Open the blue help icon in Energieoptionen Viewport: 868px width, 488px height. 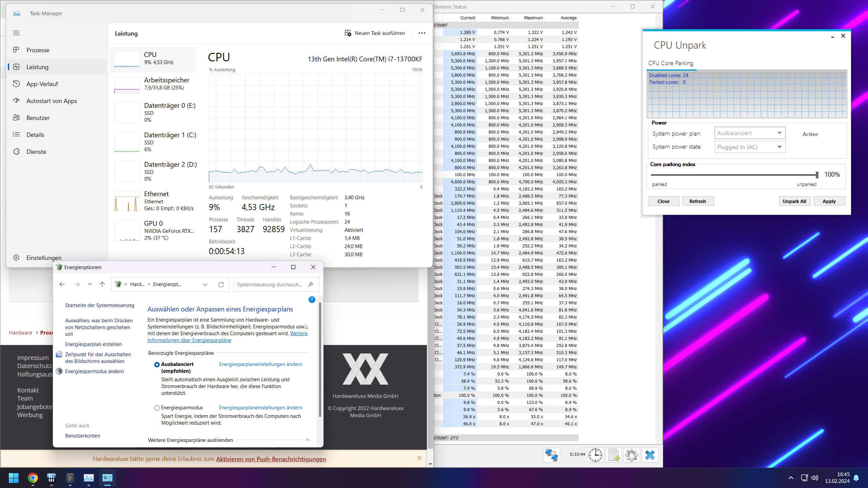tap(312, 300)
